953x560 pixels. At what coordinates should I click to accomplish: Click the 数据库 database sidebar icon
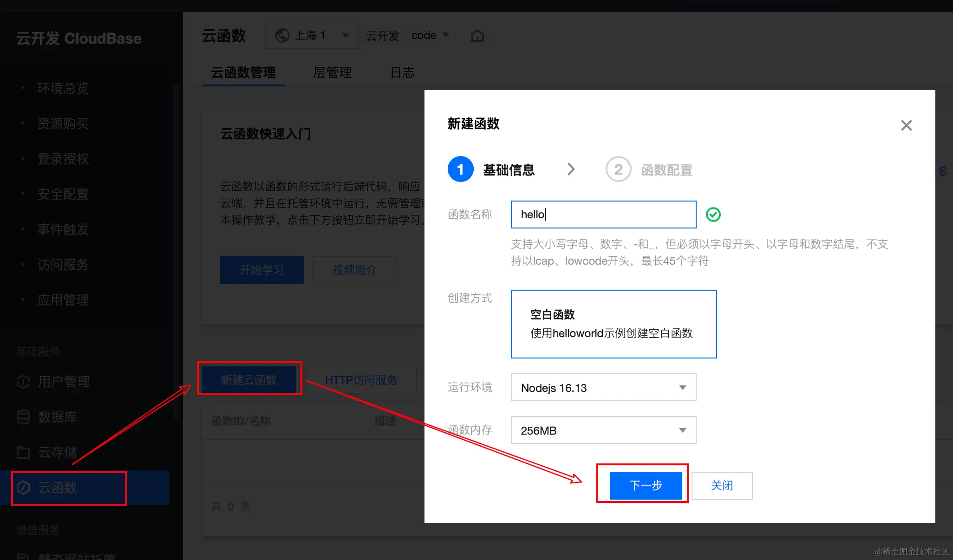[x=23, y=417]
